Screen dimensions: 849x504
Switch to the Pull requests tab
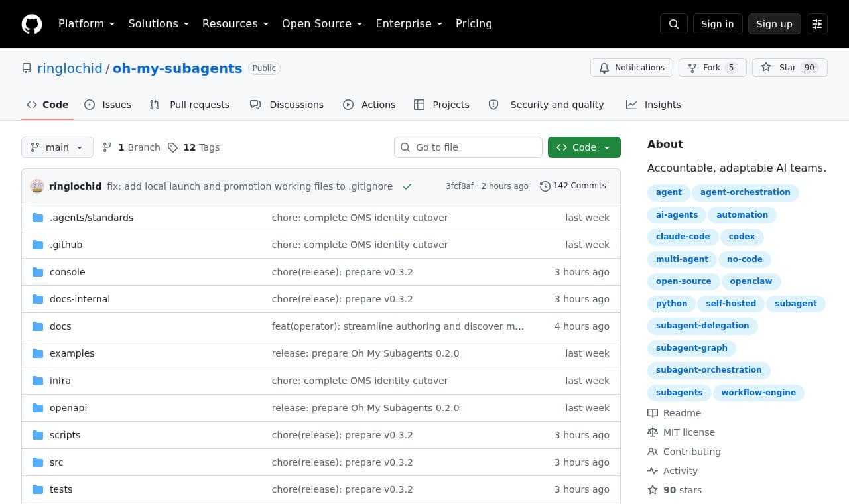pyautogui.click(x=190, y=105)
